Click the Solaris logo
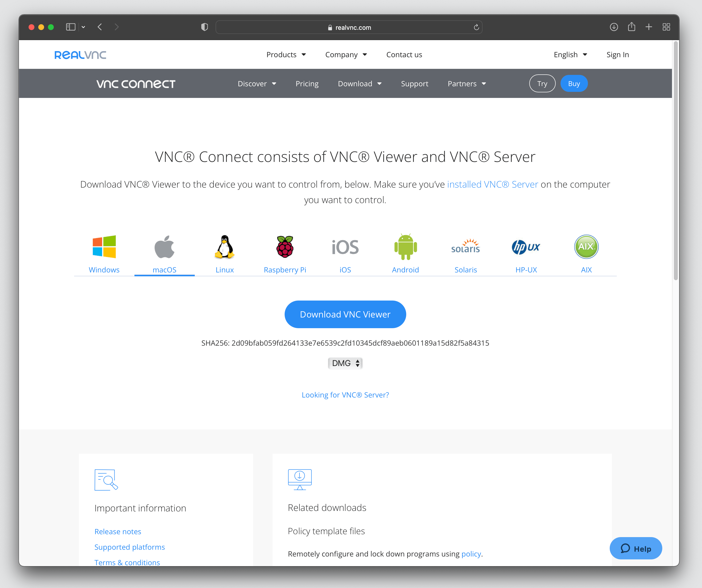 [466, 246]
